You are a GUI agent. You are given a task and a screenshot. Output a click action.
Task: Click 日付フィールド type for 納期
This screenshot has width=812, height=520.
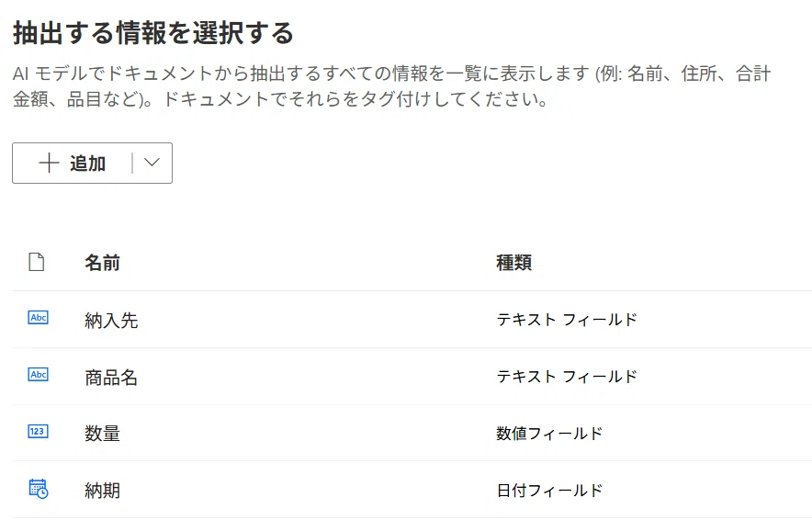549,490
